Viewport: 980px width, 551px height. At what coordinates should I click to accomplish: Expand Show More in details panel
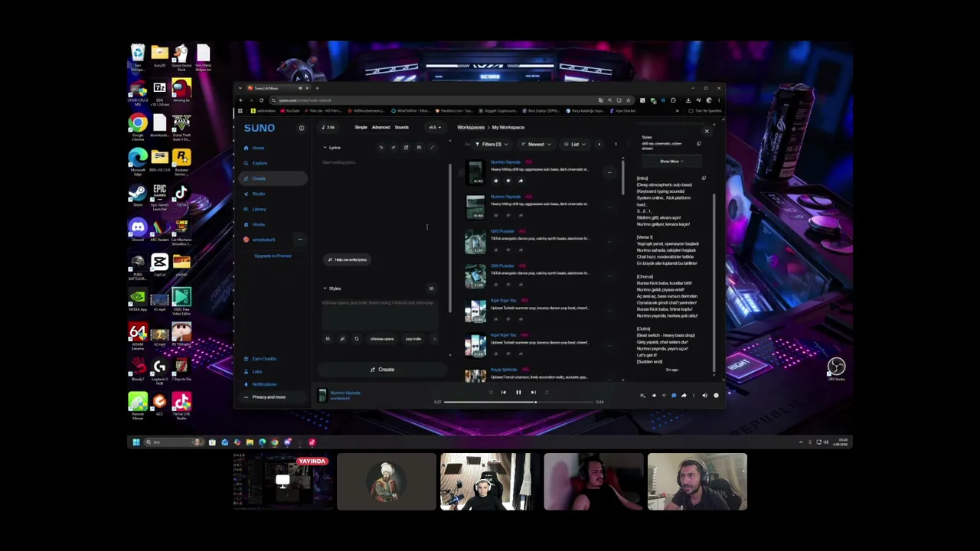point(670,161)
